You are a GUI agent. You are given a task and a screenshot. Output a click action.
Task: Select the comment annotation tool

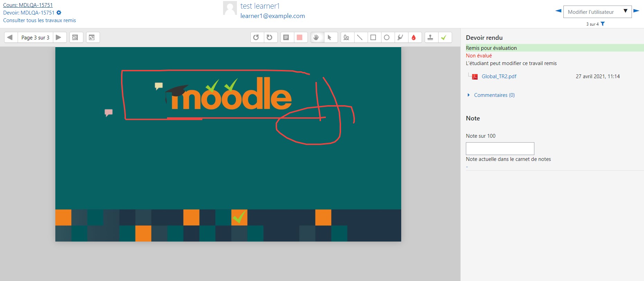click(287, 37)
